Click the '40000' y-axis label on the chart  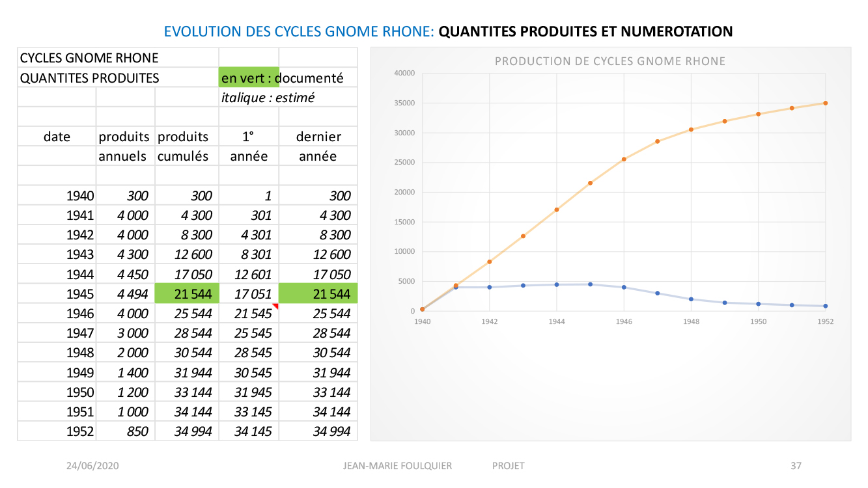click(x=404, y=74)
